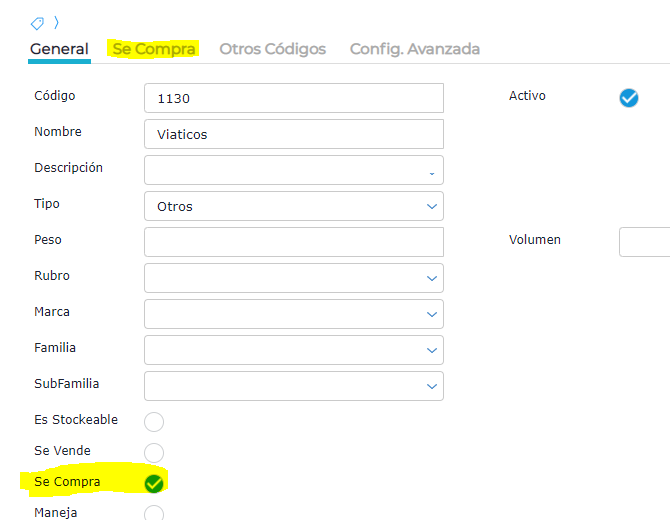Open the Se Compra tab
This screenshot has width=670, height=529.
click(x=154, y=49)
